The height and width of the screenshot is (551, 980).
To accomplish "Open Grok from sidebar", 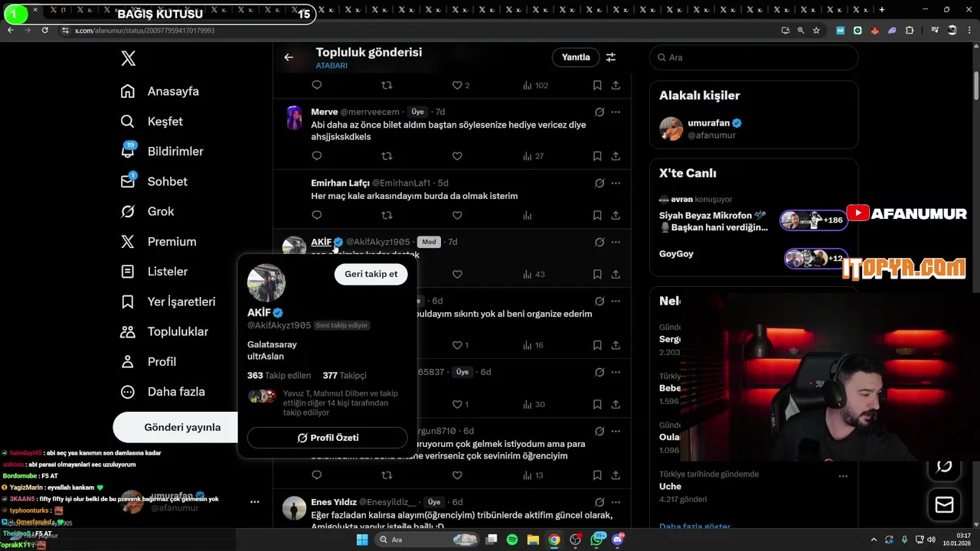I will pos(148,211).
